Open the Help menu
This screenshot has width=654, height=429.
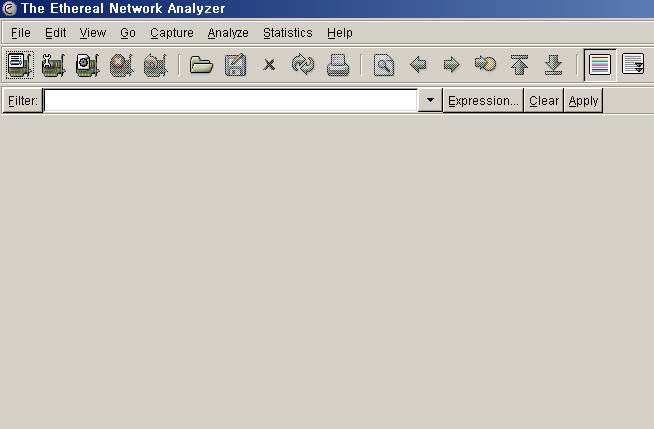click(x=340, y=33)
